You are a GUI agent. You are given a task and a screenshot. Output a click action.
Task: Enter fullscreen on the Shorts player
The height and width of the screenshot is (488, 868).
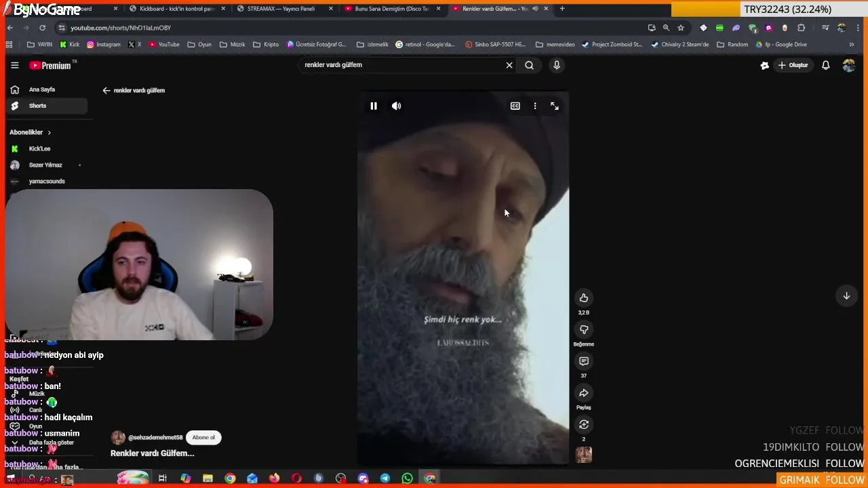pos(555,106)
